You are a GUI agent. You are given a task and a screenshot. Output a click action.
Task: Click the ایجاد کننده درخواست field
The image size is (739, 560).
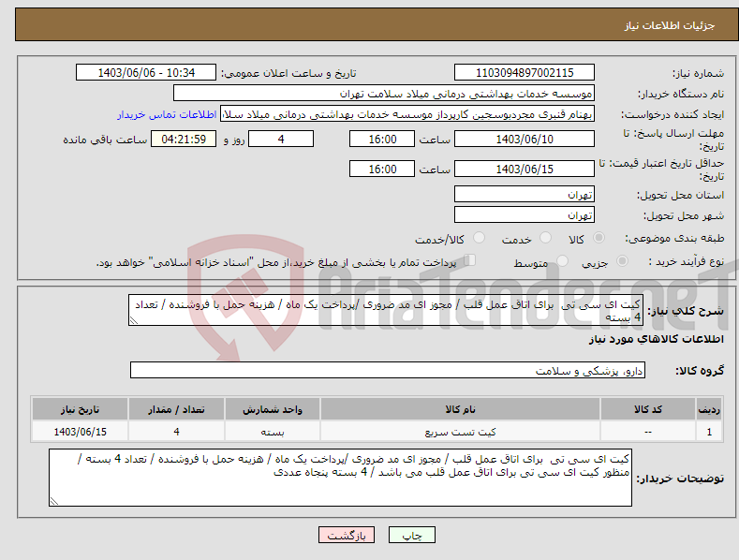pyautogui.click(x=407, y=113)
